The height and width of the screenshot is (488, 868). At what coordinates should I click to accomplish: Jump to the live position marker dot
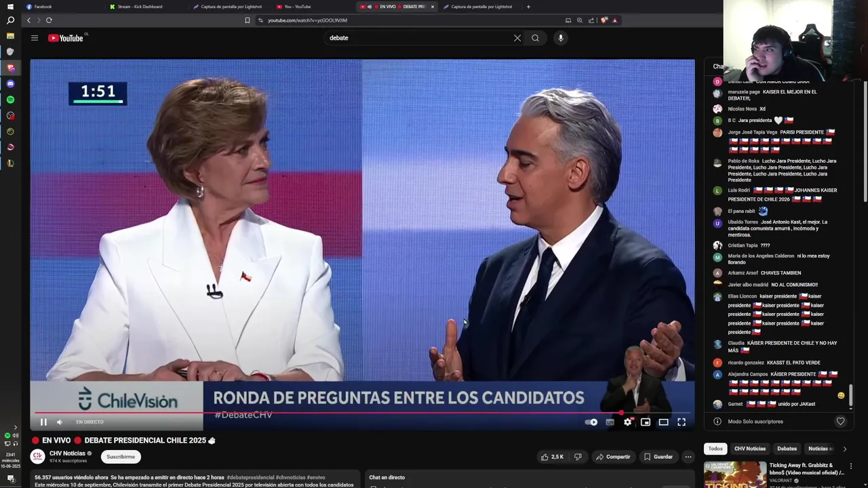(621, 412)
